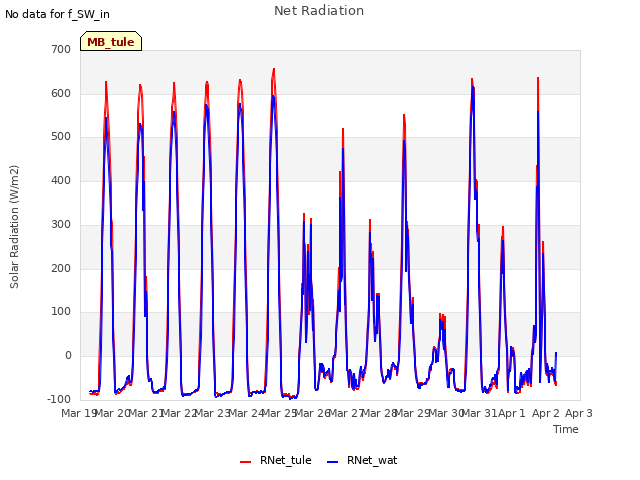Viewport: 640px width, 480px height.
Task: Click the Mar 26 x-axis label
Action: [313, 413]
